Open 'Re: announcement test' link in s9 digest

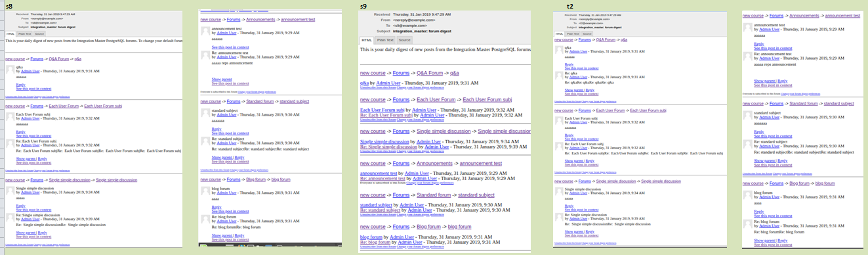382,179
